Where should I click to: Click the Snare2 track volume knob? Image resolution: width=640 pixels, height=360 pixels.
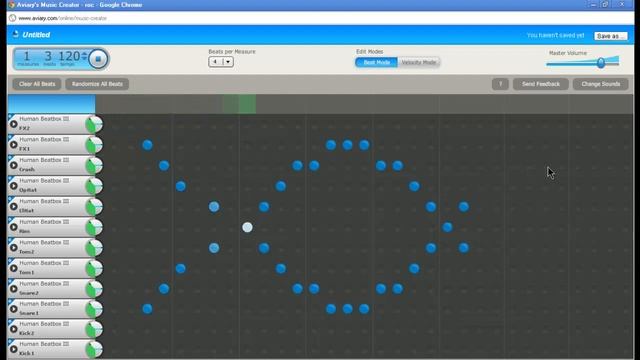[x=94, y=289]
